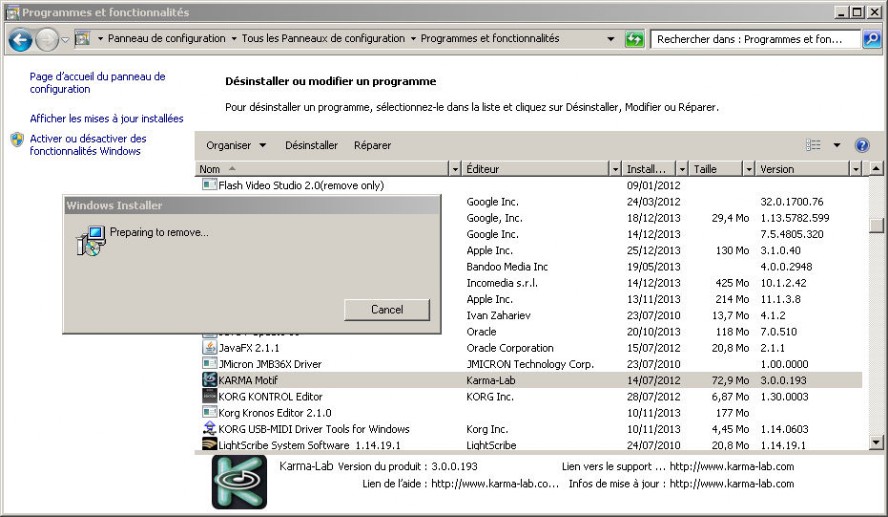Screen dimensions: 888x517
Task: Click in the Rechercher search field
Action: (755, 39)
